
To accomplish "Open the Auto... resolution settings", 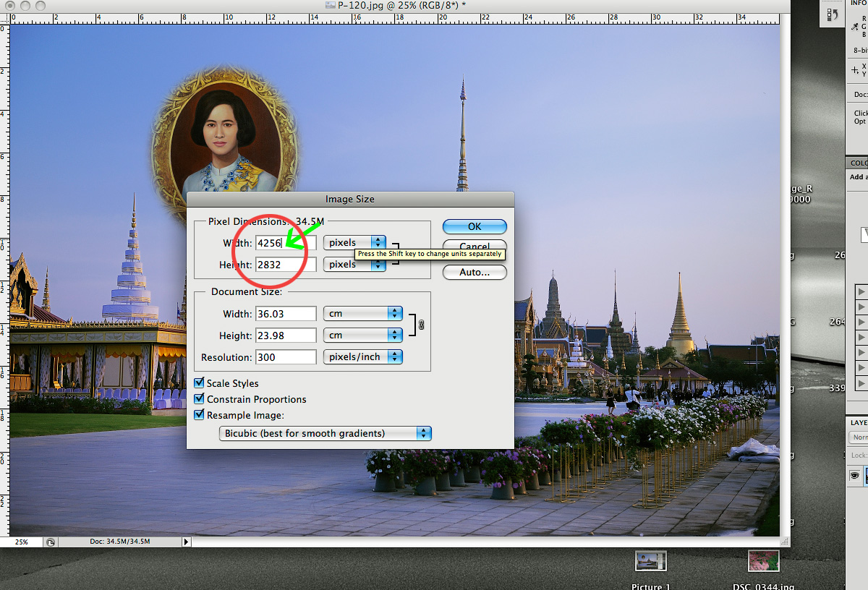I will (474, 273).
